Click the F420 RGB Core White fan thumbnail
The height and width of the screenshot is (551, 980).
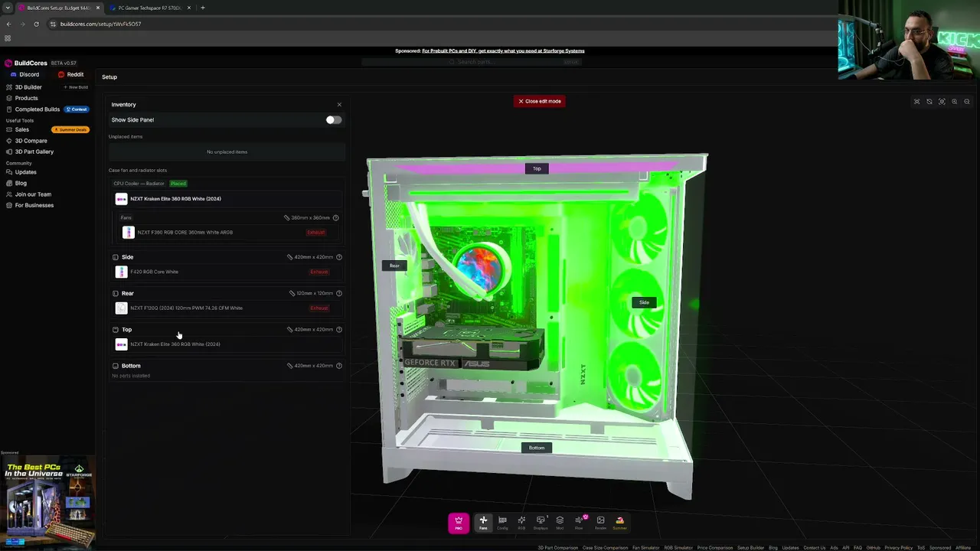[121, 272]
